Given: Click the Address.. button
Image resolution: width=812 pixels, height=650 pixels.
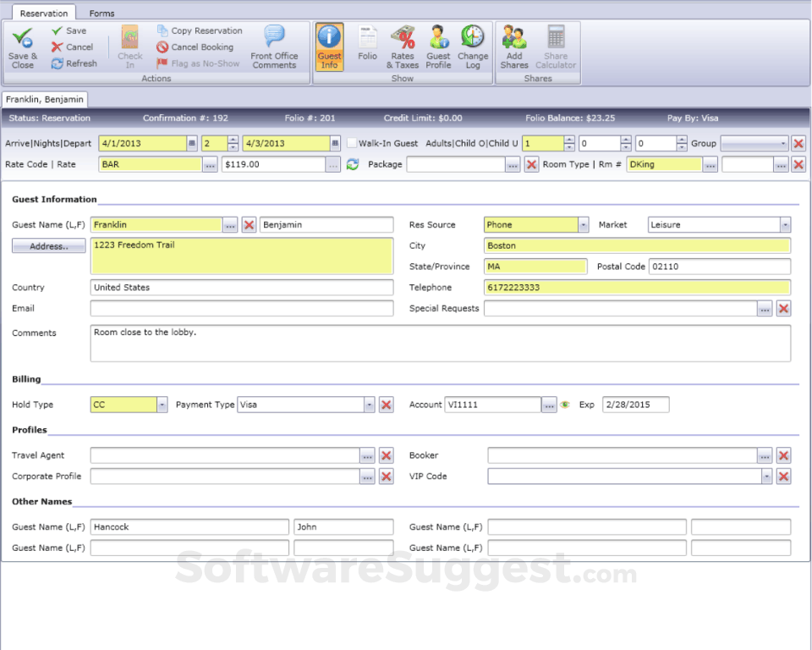Looking at the screenshot, I should 48,246.
